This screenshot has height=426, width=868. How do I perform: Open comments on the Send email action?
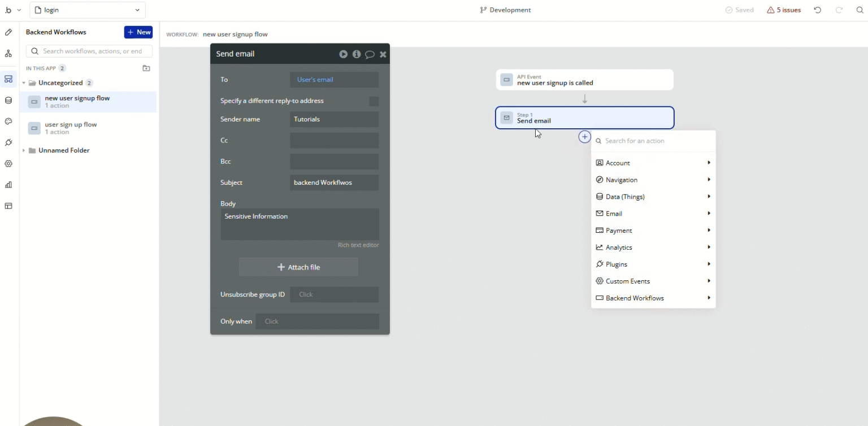370,54
